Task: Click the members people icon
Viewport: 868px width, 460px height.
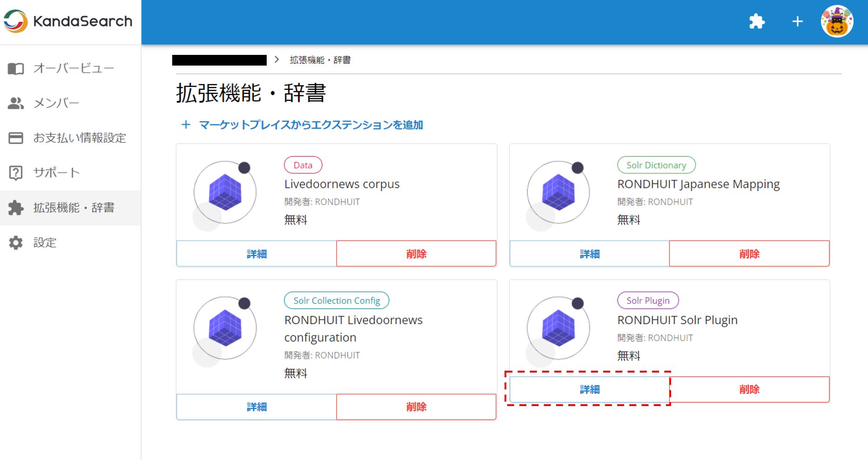Action: point(16,103)
